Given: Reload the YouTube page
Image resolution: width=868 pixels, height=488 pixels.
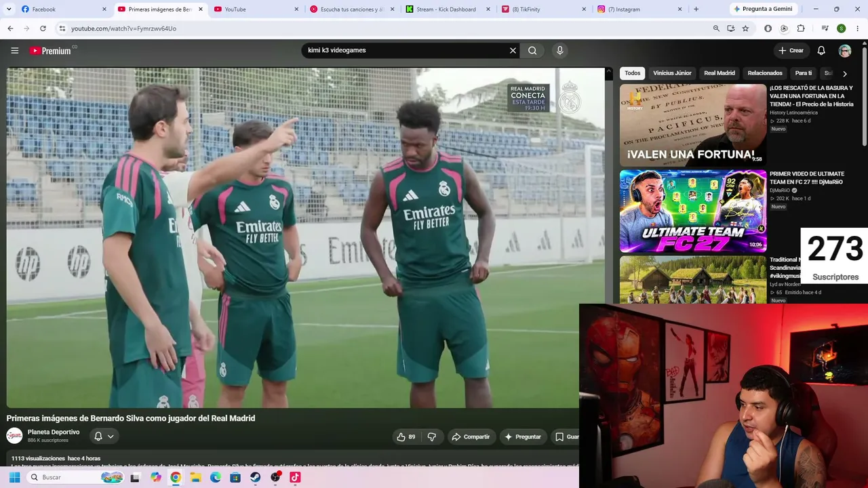Looking at the screenshot, I should point(43,28).
